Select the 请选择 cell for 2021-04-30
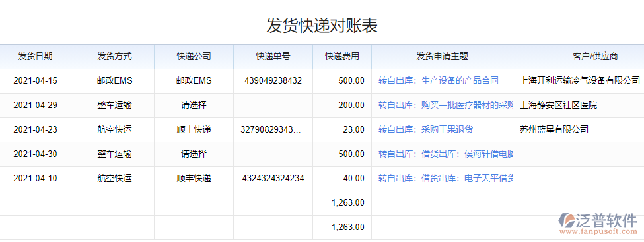644x242 pixels. pos(194,154)
